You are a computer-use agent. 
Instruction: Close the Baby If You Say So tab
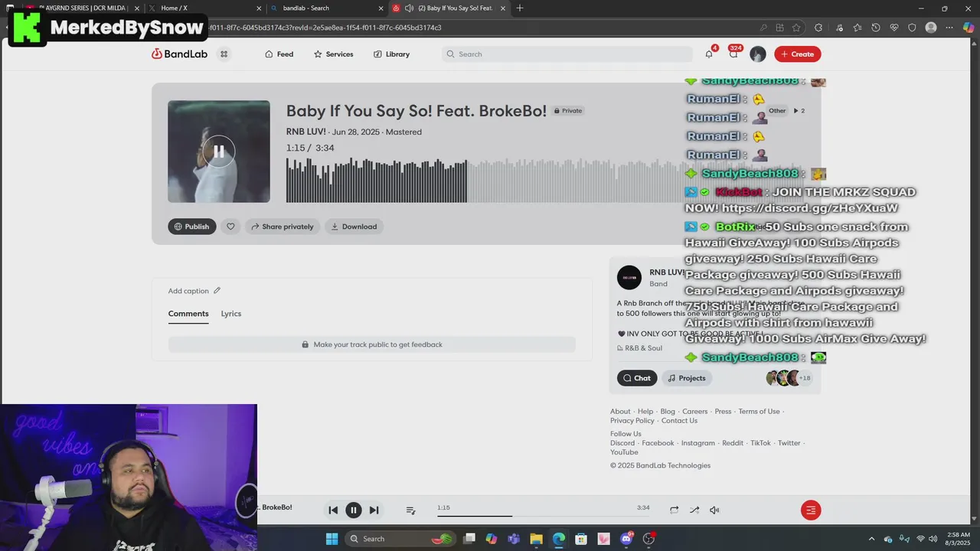click(503, 8)
